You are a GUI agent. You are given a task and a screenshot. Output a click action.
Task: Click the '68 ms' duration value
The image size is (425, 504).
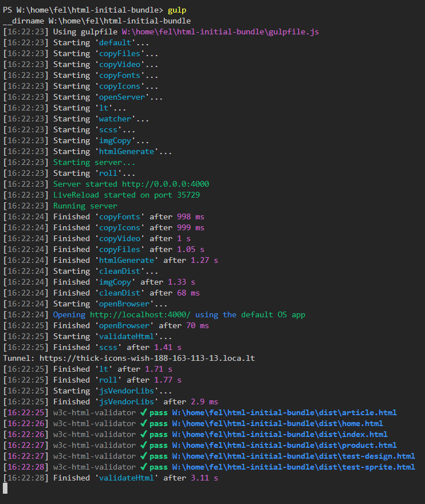pyautogui.click(x=188, y=293)
